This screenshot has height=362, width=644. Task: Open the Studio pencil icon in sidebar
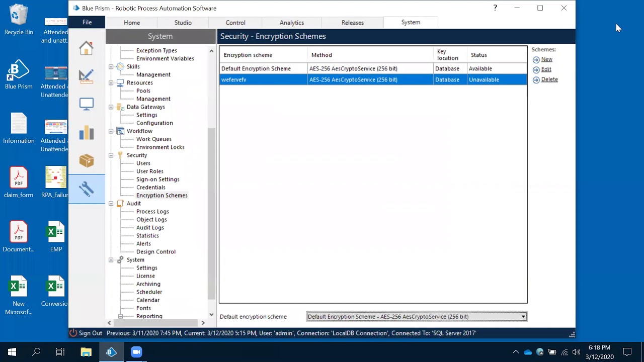pos(86,76)
